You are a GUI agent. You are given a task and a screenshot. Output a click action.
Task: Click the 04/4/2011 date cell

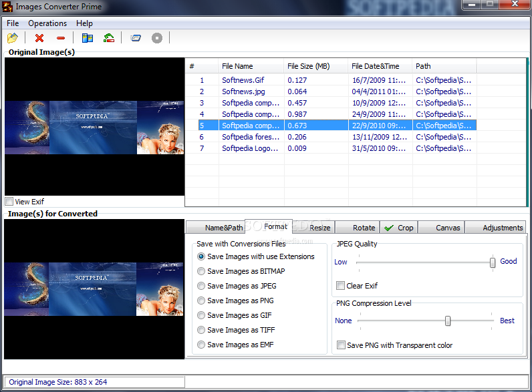(379, 91)
